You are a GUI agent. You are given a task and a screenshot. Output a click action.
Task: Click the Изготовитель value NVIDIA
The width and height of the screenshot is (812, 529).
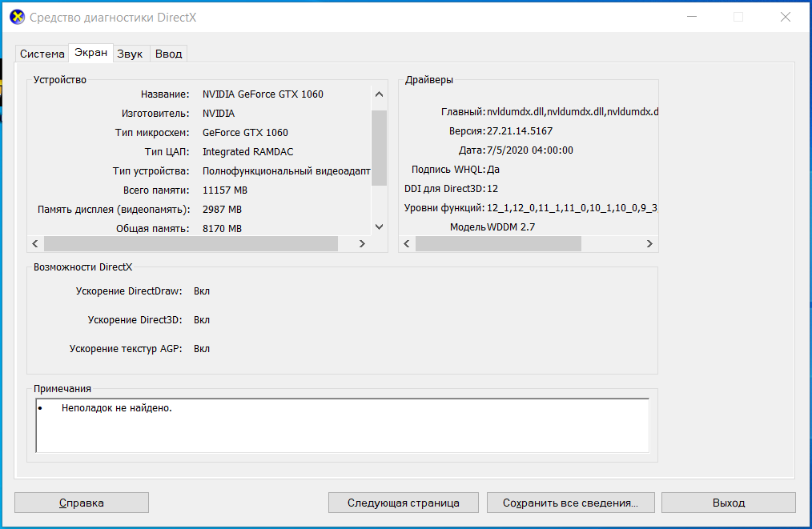pyautogui.click(x=219, y=114)
